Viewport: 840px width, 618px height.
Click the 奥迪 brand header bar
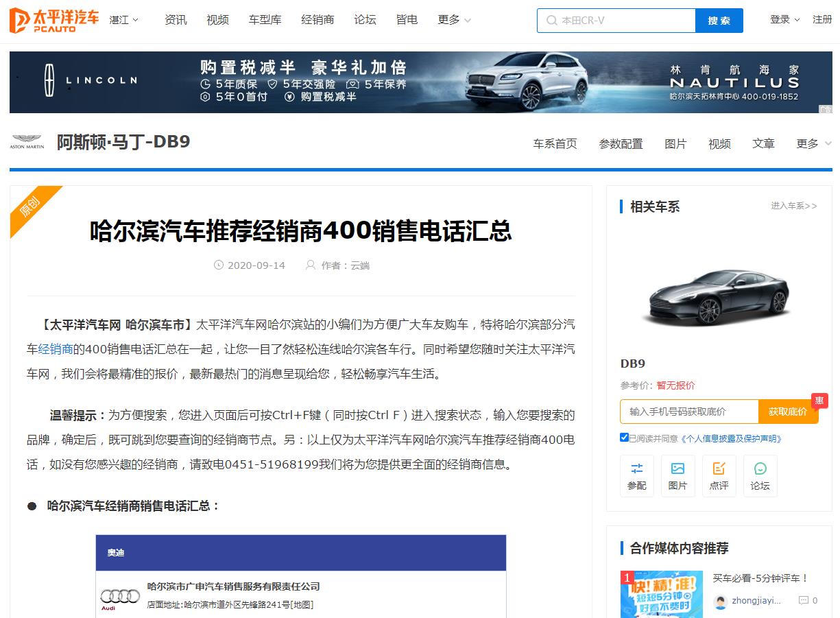[301, 553]
